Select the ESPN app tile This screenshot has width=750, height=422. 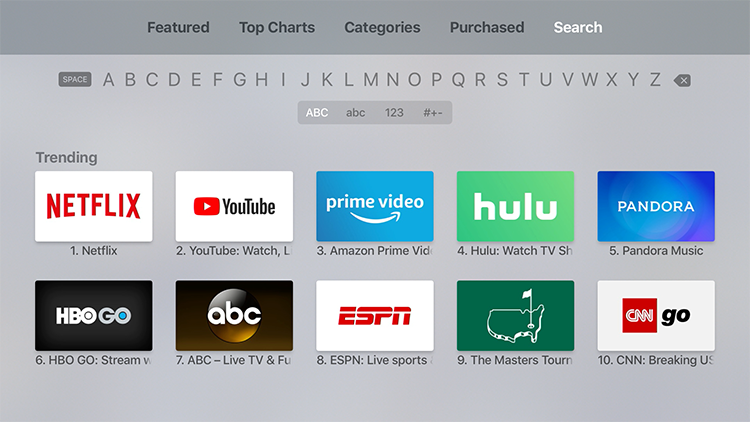375,315
